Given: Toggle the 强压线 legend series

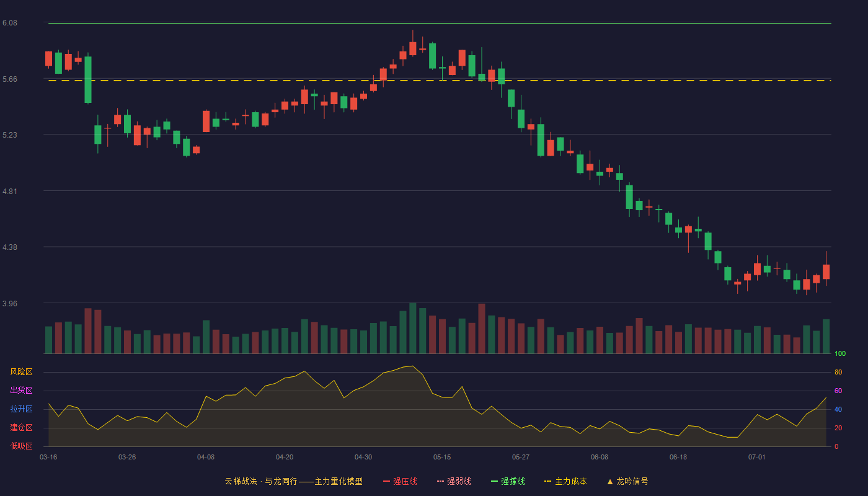Looking at the screenshot, I should point(400,481).
